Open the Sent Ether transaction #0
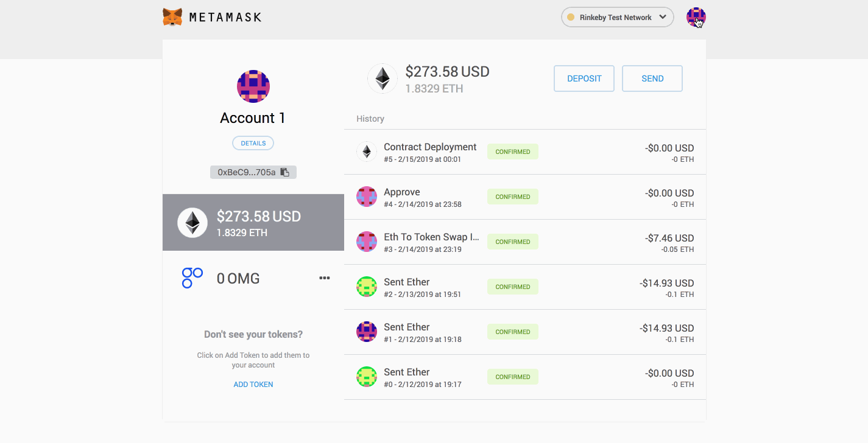Image resolution: width=868 pixels, height=443 pixels. coord(525,377)
